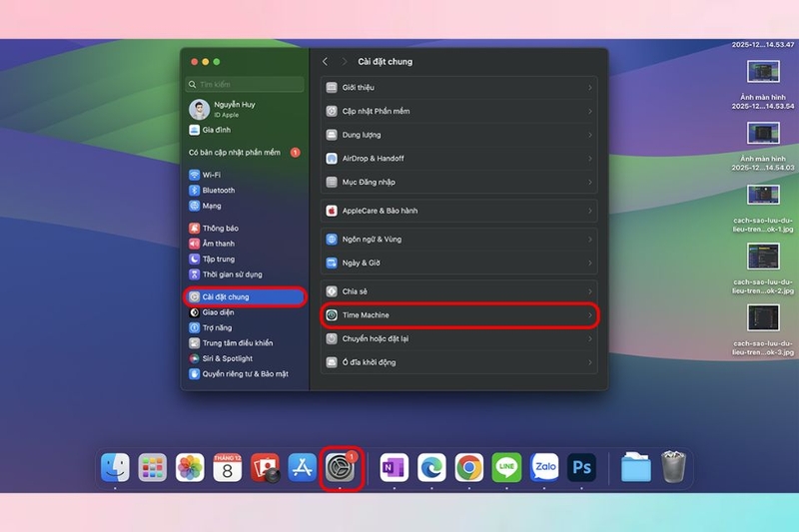Launch Google Chrome from the Dock
Viewport: 799px width, 532px height.
click(x=469, y=467)
